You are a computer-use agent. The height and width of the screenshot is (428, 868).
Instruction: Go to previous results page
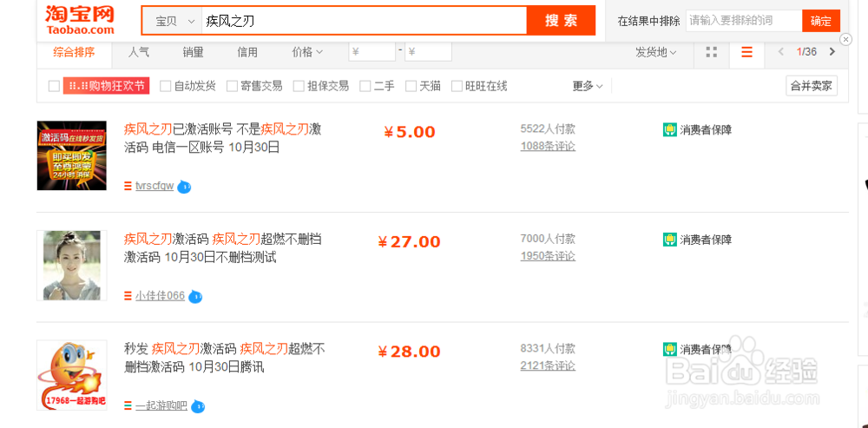coord(781,52)
